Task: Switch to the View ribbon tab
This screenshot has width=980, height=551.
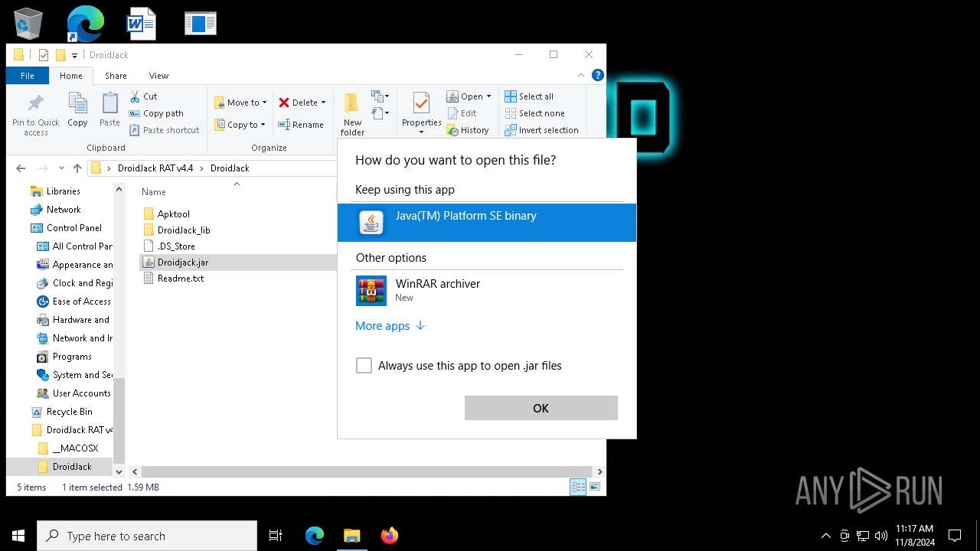Action: point(158,76)
